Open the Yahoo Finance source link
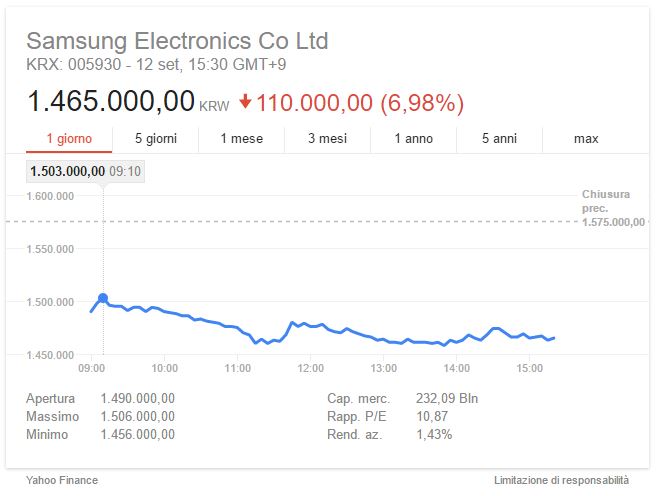Screen dimensions: 657x496 [62, 480]
